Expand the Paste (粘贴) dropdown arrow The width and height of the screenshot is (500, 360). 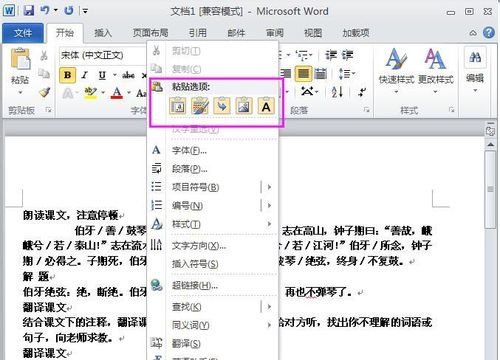[20, 92]
